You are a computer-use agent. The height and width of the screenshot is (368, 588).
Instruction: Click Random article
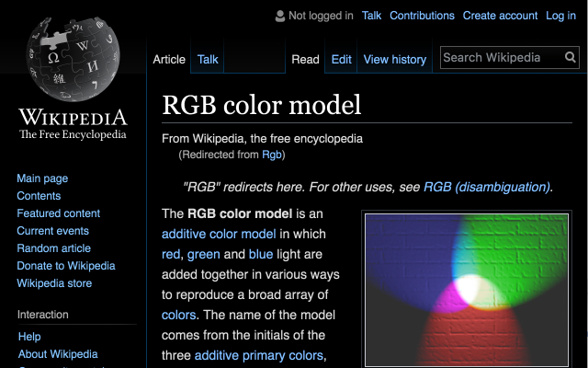point(53,248)
